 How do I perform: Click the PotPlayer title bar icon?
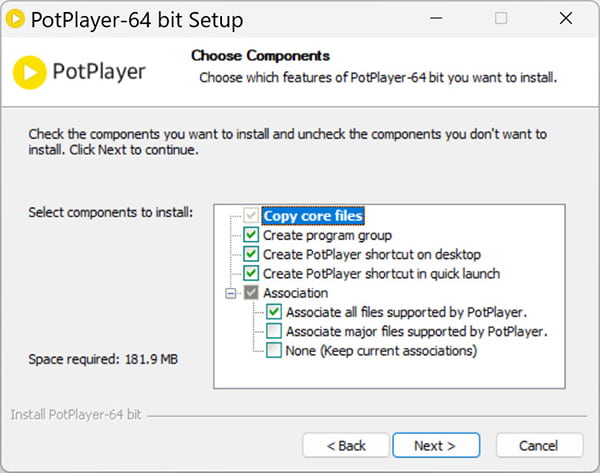(16, 19)
